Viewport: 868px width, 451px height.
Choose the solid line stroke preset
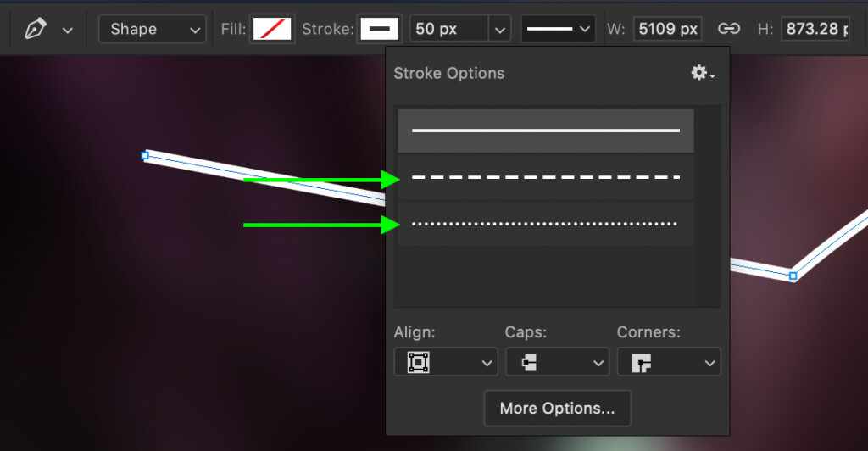[546, 131]
